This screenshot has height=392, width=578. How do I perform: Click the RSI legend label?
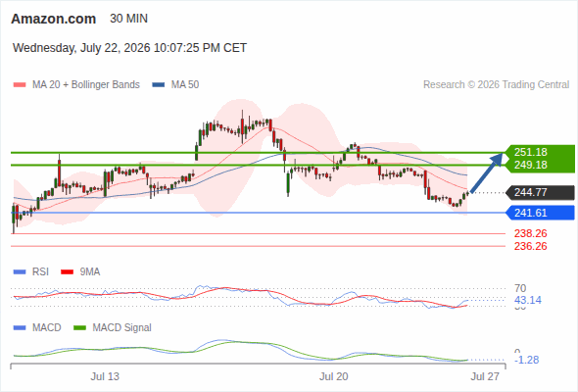(x=40, y=272)
